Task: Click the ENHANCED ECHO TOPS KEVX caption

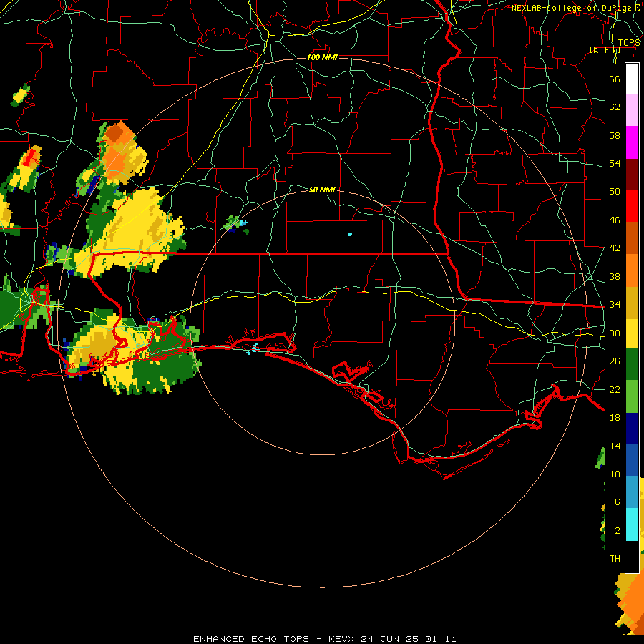Action: coord(324,639)
